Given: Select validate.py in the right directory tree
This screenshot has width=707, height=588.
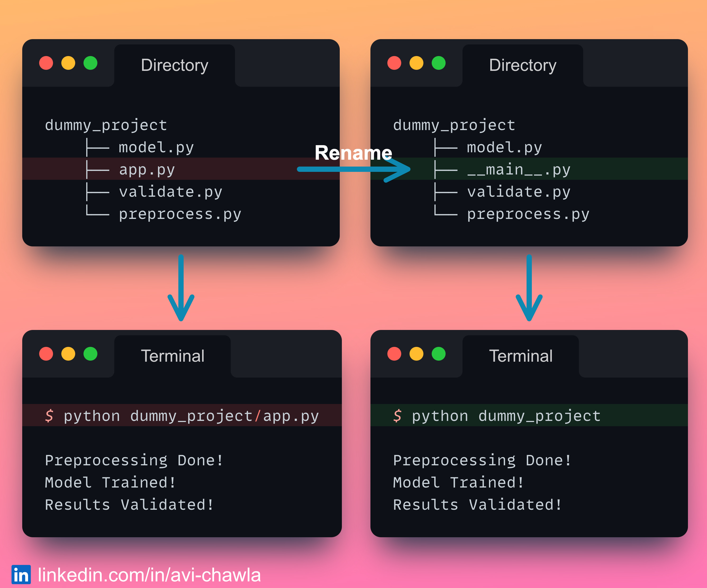Looking at the screenshot, I should (x=518, y=192).
